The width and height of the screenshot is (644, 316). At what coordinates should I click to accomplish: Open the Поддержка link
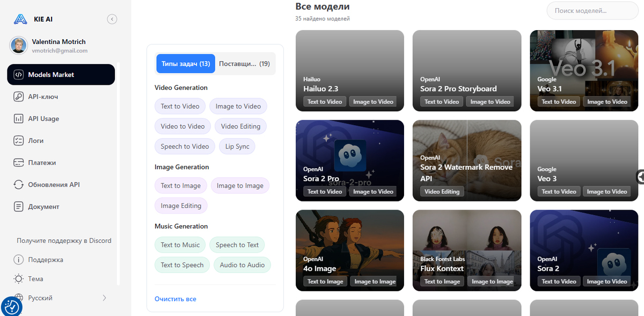coord(46,260)
